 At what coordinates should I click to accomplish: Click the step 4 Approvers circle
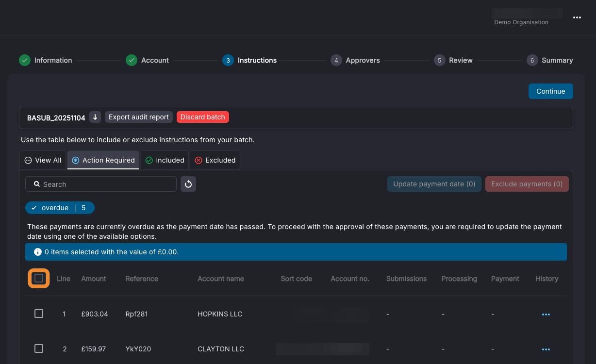pyautogui.click(x=336, y=60)
